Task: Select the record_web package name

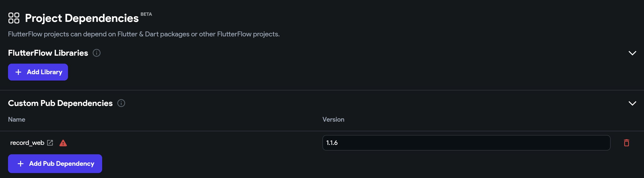Action: tap(27, 143)
